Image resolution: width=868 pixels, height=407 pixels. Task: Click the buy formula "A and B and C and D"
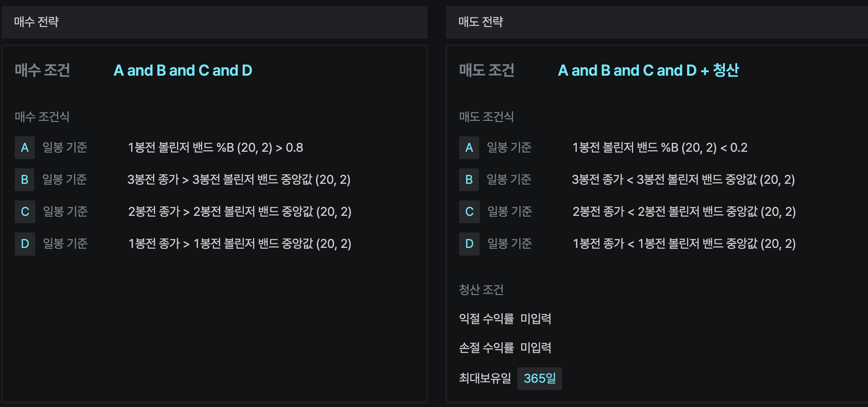183,71
